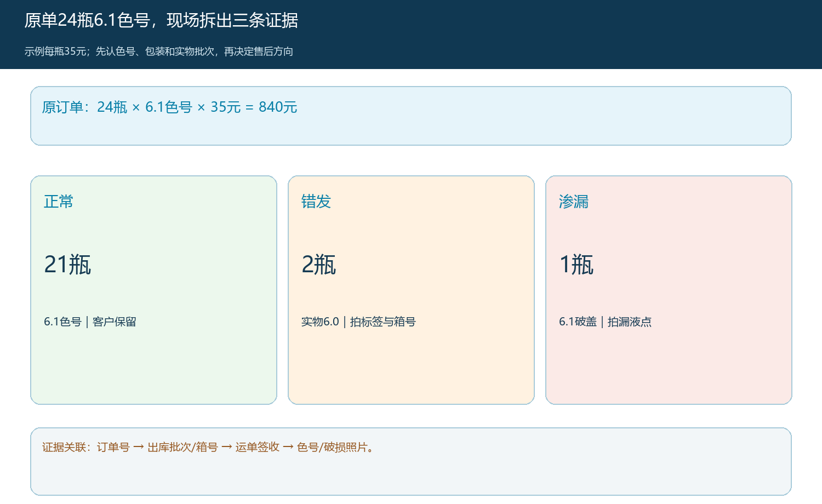The height and width of the screenshot is (504, 822).
Task: Open the green 正常 card
Action: click(153, 290)
